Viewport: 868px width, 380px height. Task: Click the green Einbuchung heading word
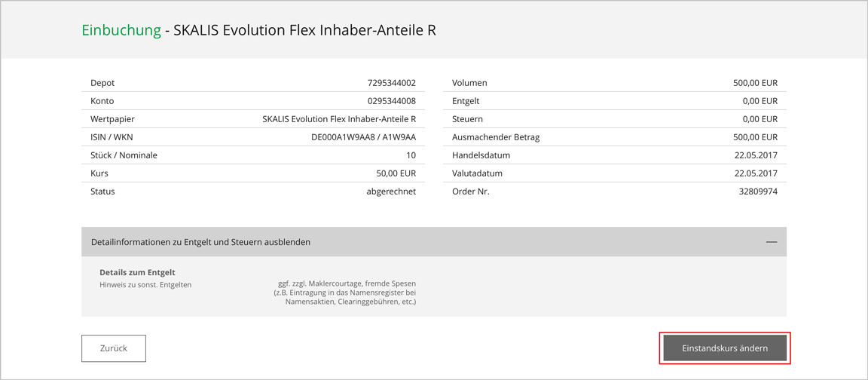(121, 30)
